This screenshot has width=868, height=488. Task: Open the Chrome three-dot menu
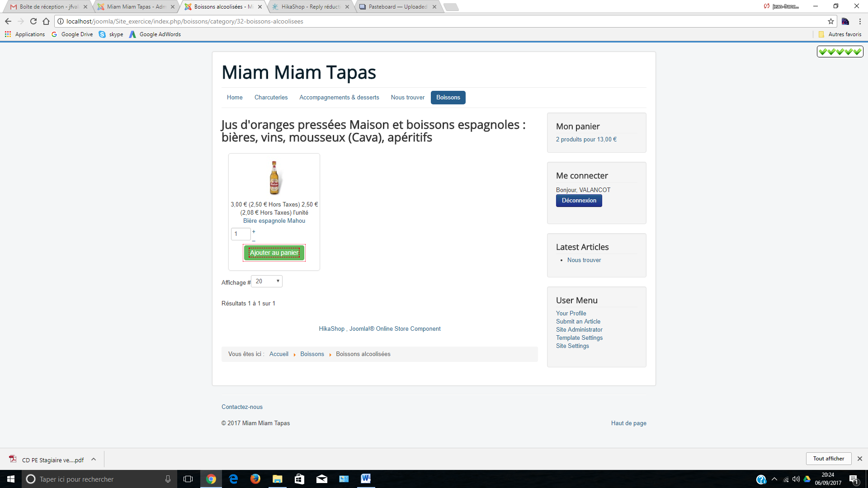tap(860, 21)
